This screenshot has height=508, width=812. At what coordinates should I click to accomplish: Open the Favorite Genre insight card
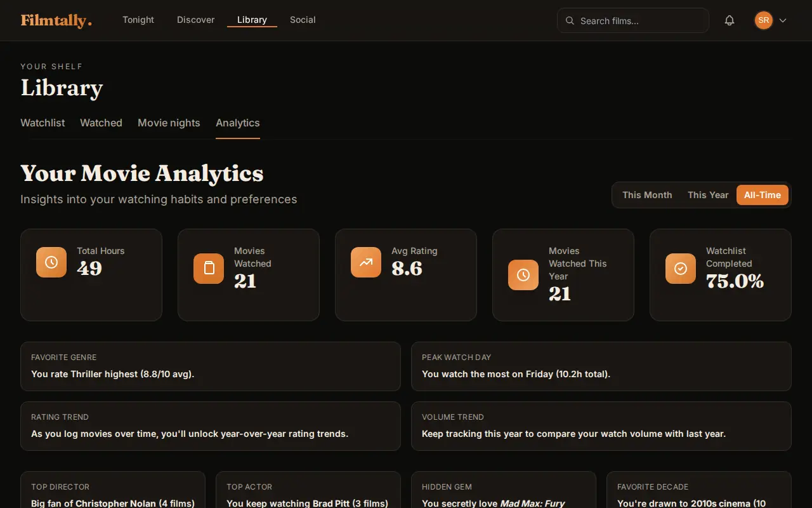pyautogui.click(x=211, y=366)
